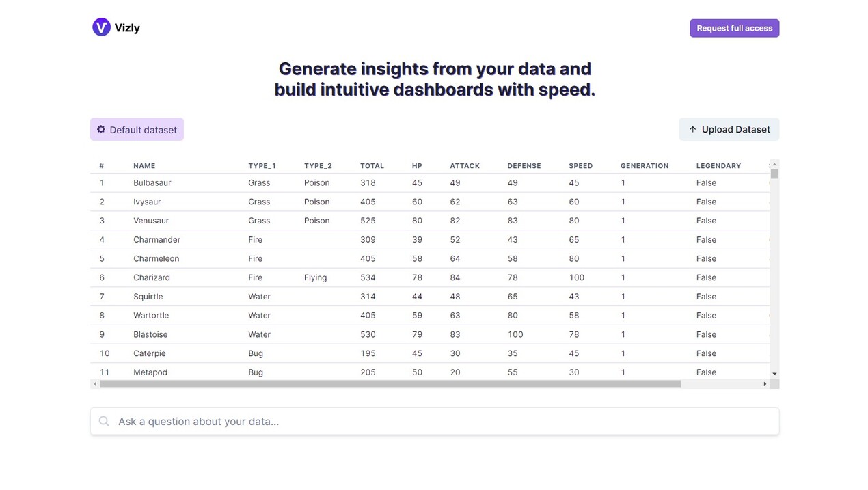Click the LEGENDARY column header
This screenshot has width=868, height=490.
coord(718,166)
